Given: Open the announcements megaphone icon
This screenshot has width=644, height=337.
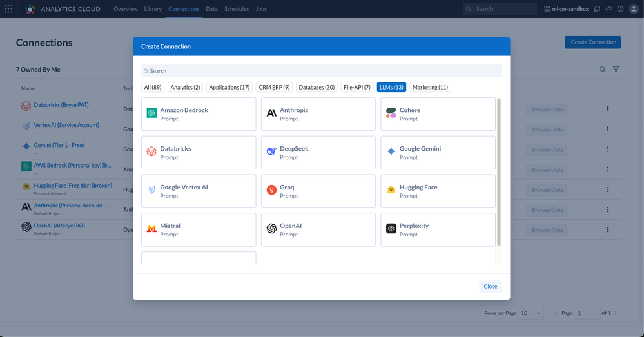Looking at the screenshot, I should [609, 8].
